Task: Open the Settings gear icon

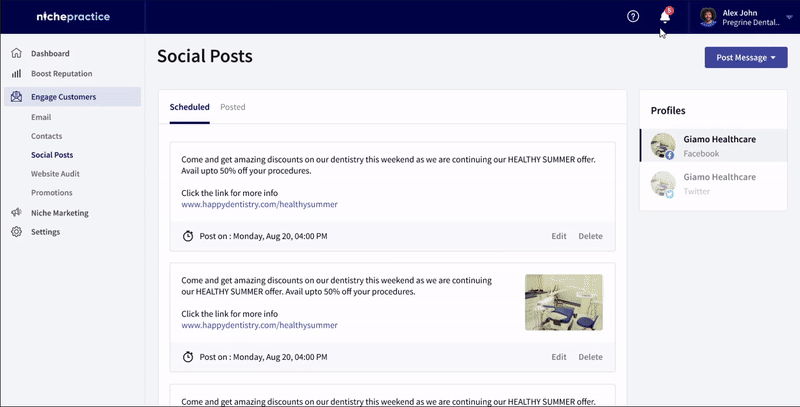Action: [x=16, y=232]
